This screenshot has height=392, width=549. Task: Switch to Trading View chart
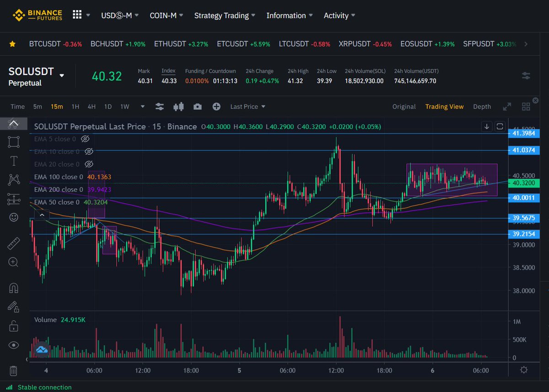(444, 107)
